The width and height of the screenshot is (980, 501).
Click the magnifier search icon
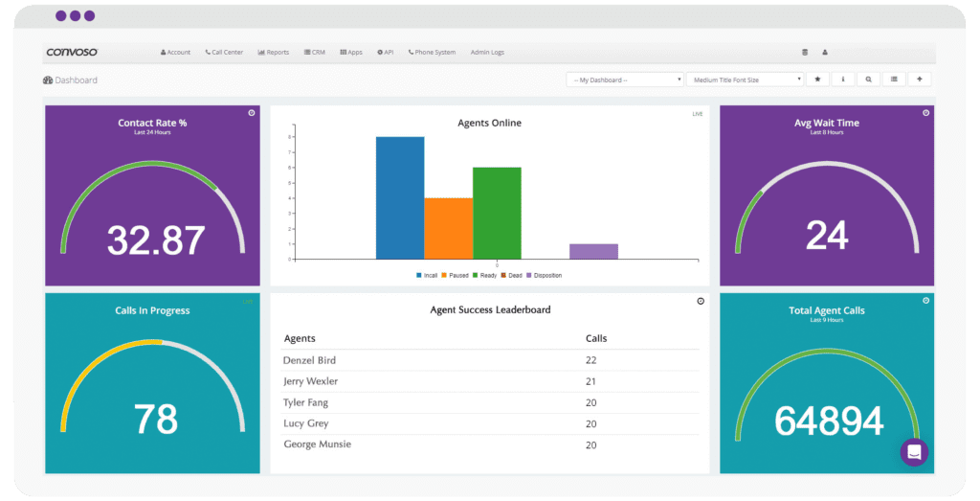pos(868,80)
